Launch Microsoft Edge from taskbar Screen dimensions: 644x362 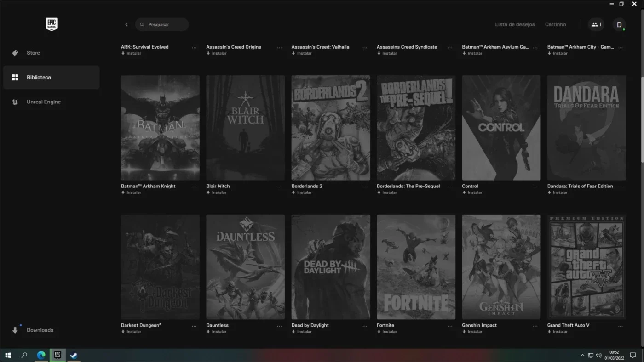coord(41,355)
